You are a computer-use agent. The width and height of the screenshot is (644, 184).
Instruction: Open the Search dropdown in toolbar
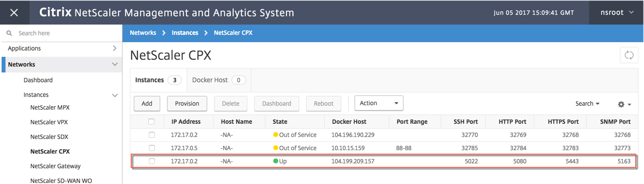pyautogui.click(x=587, y=104)
